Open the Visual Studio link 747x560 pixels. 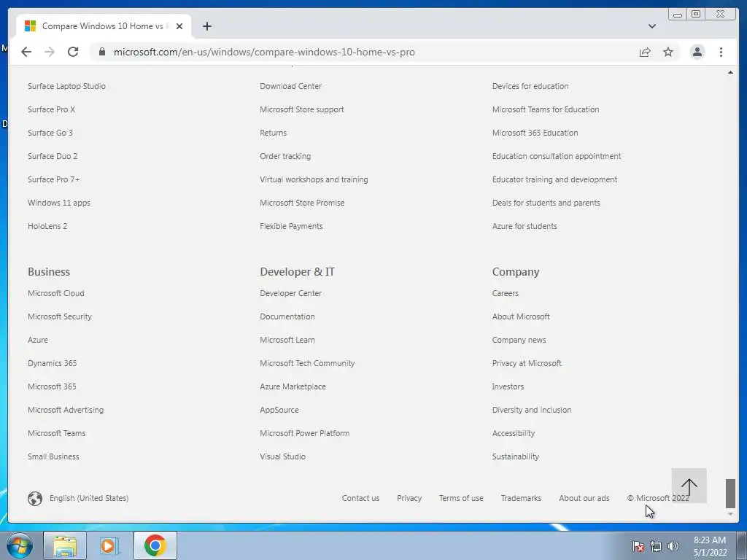pos(282,456)
